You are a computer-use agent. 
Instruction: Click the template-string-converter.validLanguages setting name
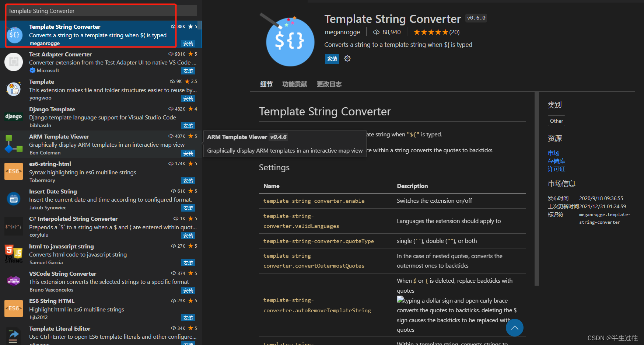(x=301, y=221)
